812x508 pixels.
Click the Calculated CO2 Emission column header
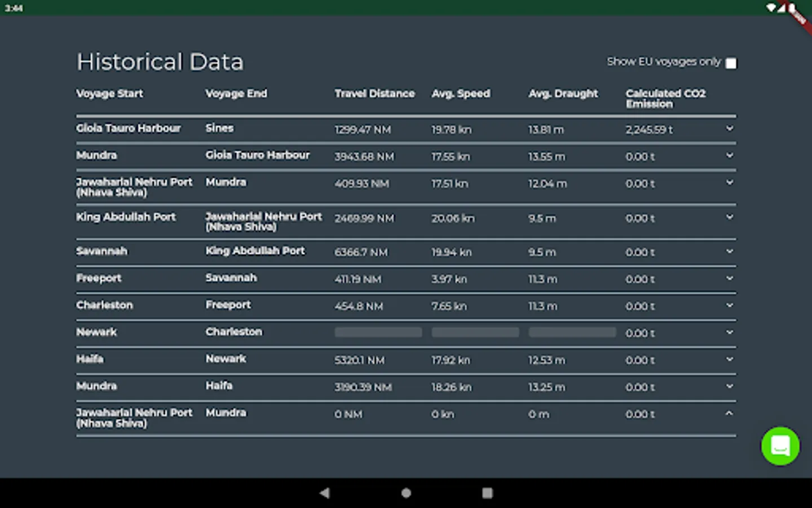(665, 98)
